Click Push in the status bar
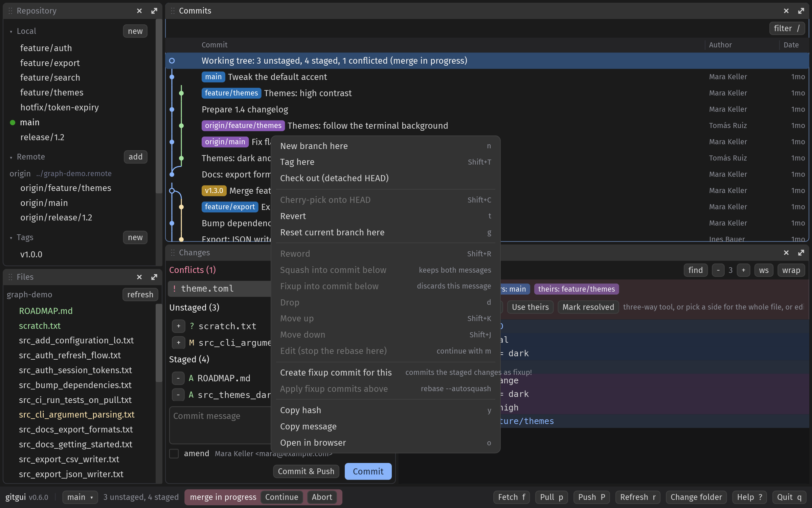Viewport: 812px width, 508px height. point(591,497)
